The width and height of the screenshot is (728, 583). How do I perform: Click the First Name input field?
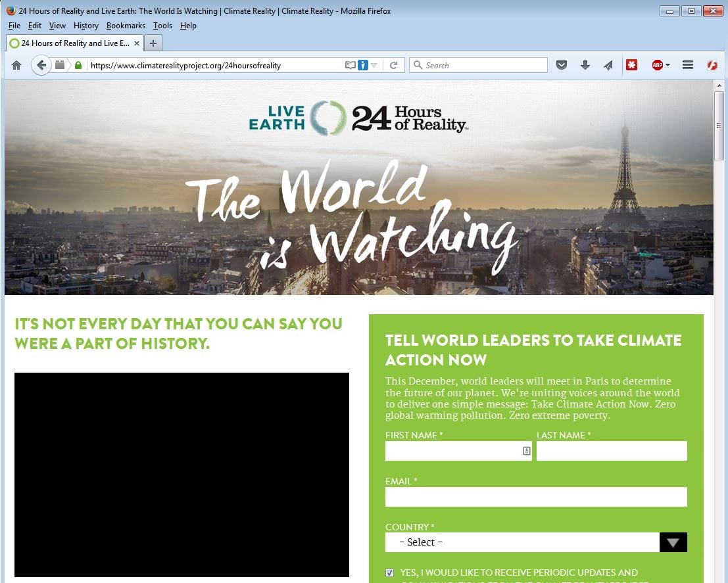pyautogui.click(x=452, y=451)
